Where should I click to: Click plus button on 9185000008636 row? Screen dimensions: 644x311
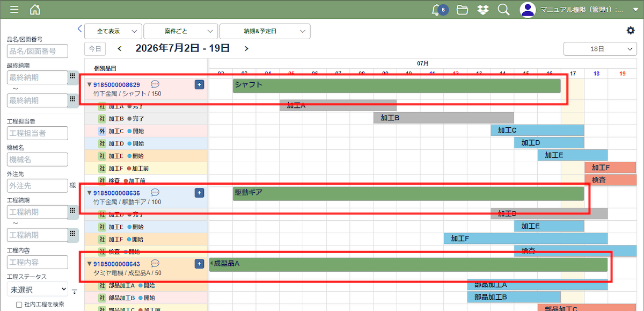click(x=199, y=193)
